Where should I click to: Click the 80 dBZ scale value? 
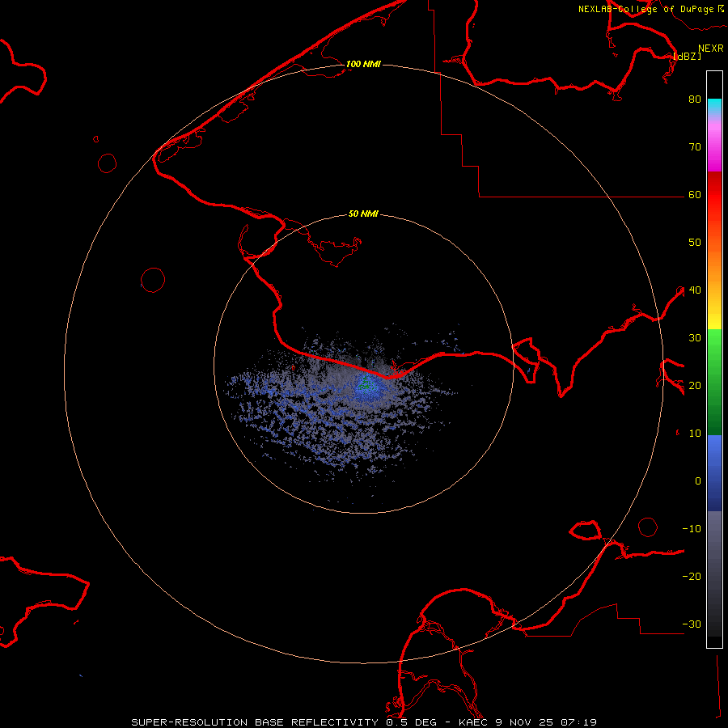[695, 99]
